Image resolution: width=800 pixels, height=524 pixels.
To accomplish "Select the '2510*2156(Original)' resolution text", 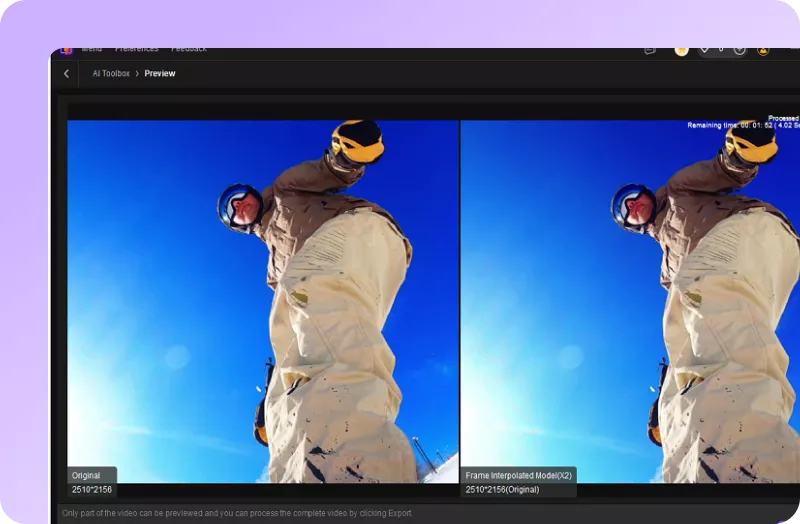I will click(502, 489).
